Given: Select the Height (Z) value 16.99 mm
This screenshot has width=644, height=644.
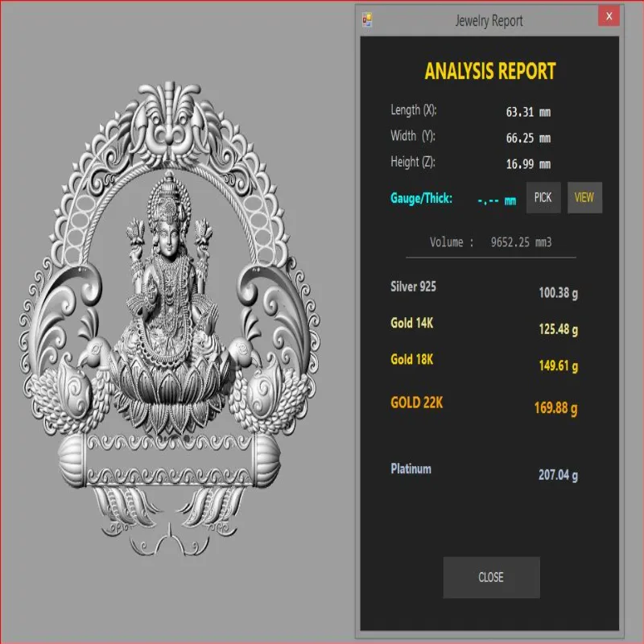Looking at the screenshot, I should tap(528, 164).
